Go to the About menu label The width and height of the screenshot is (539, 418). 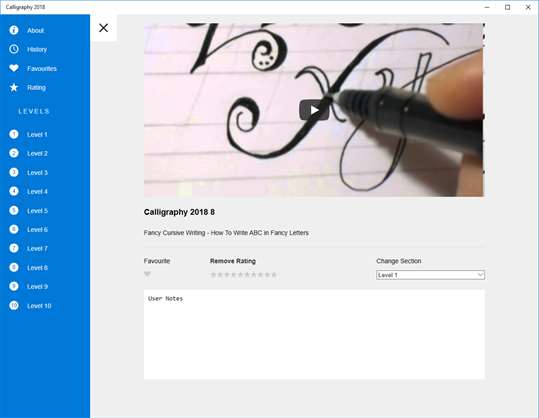click(x=35, y=31)
